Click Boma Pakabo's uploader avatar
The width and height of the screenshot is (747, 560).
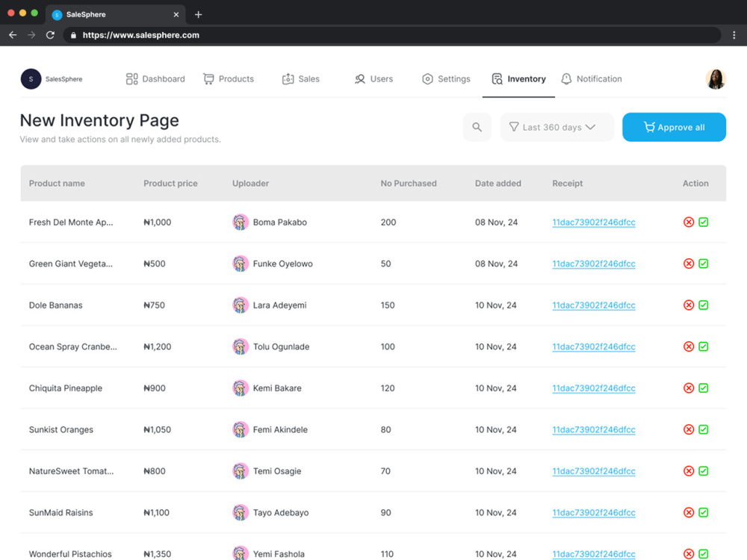(241, 222)
